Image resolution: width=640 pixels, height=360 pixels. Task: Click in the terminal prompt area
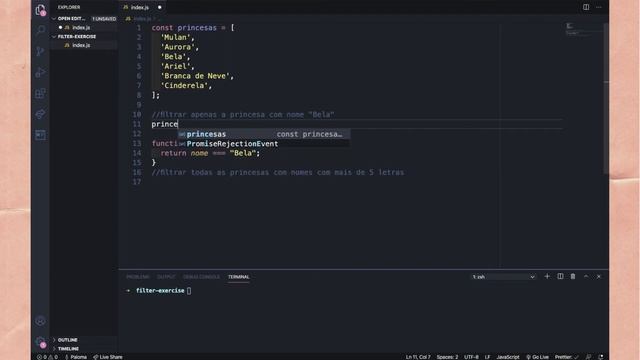[x=189, y=291]
